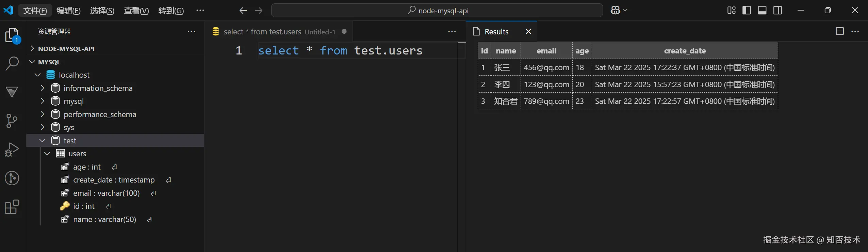Collapse the users table node

[x=47, y=154]
